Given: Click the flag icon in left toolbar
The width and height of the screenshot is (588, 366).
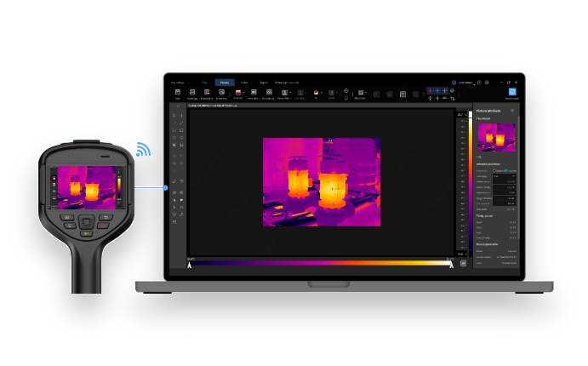Looking at the screenshot, I should click(x=181, y=200).
